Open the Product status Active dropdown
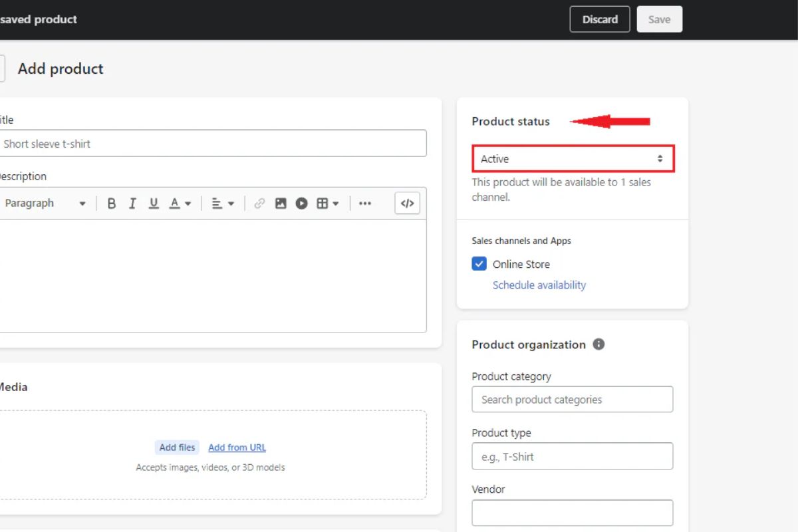This screenshot has height=532, width=798. 573,159
